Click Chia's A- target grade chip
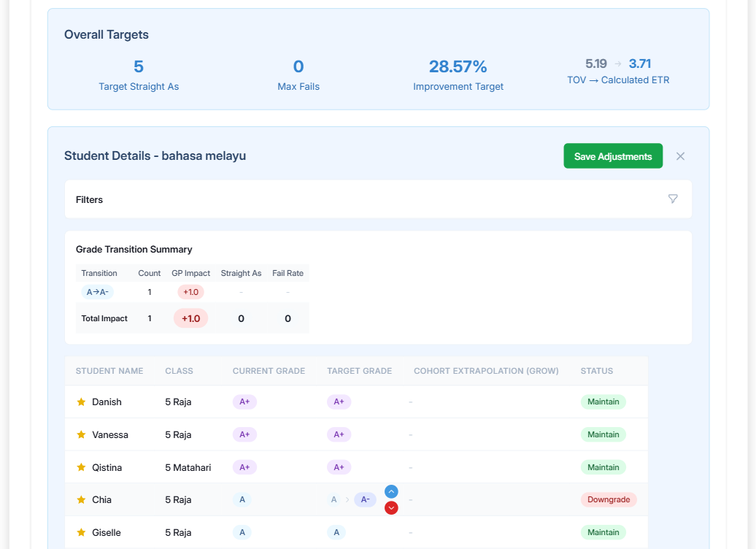Image resolution: width=756 pixels, height=549 pixels. (364, 499)
